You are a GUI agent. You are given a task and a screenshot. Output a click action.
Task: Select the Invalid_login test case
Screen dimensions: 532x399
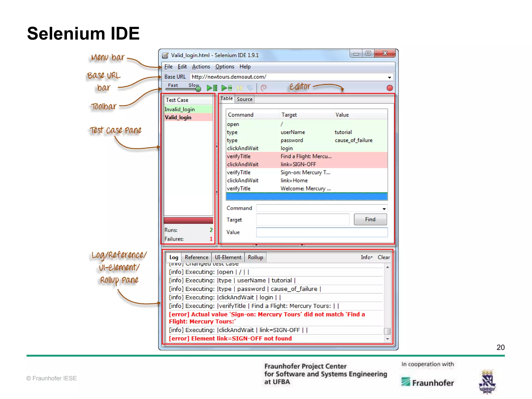pyautogui.click(x=188, y=109)
